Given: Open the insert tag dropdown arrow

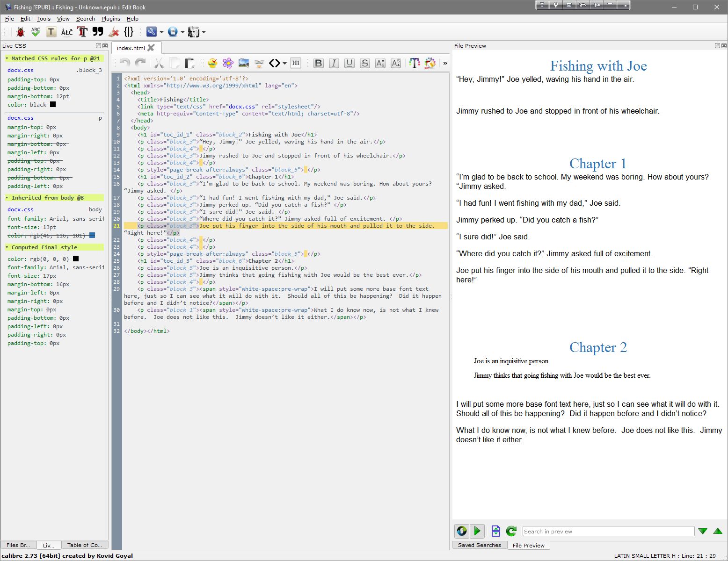Looking at the screenshot, I should (x=284, y=63).
